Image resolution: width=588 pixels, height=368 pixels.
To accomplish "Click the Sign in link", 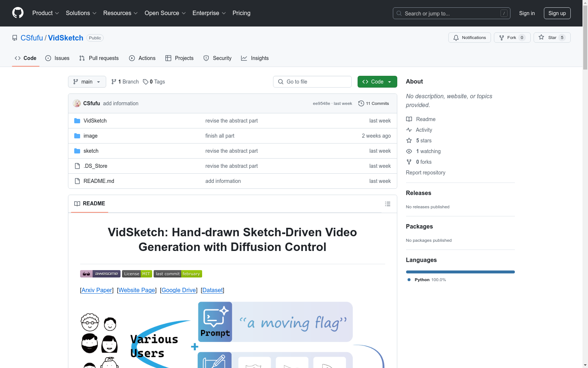I will click(x=527, y=13).
